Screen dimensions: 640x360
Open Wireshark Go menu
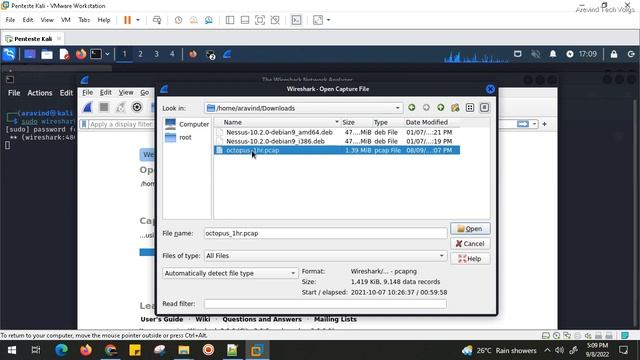(144, 93)
